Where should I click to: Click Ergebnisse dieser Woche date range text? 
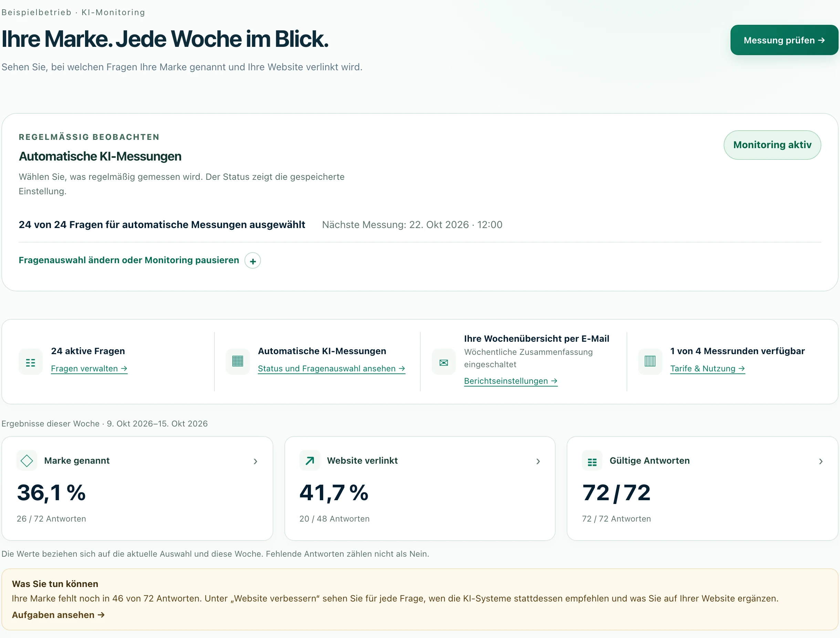point(104,423)
